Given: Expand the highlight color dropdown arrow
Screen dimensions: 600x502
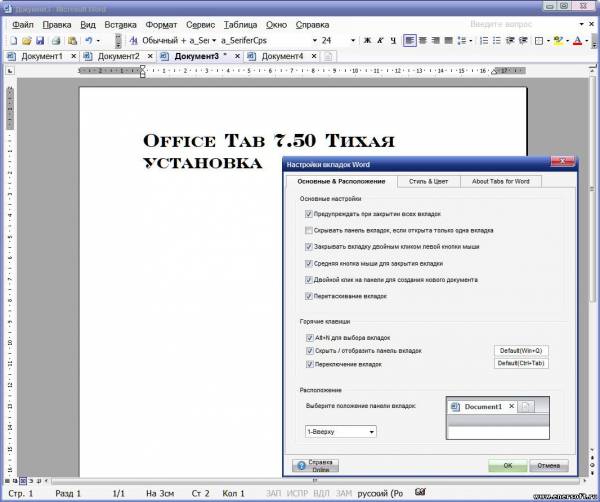Looking at the screenshot, I should [567, 40].
